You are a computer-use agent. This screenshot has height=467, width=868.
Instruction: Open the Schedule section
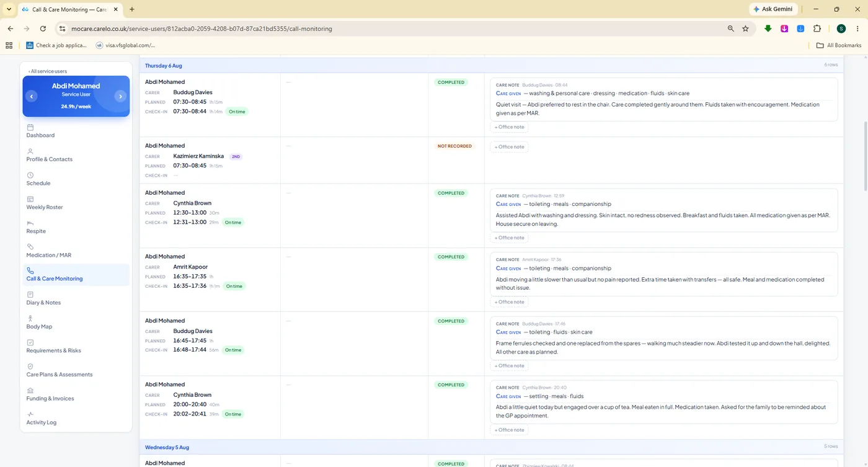click(x=38, y=184)
